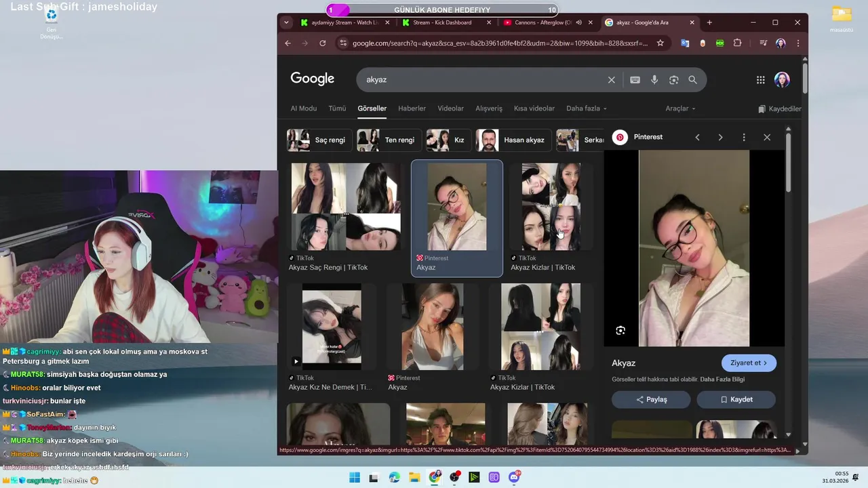Select the Videolar search tab

pyautogui.click(x=450, y=108)
